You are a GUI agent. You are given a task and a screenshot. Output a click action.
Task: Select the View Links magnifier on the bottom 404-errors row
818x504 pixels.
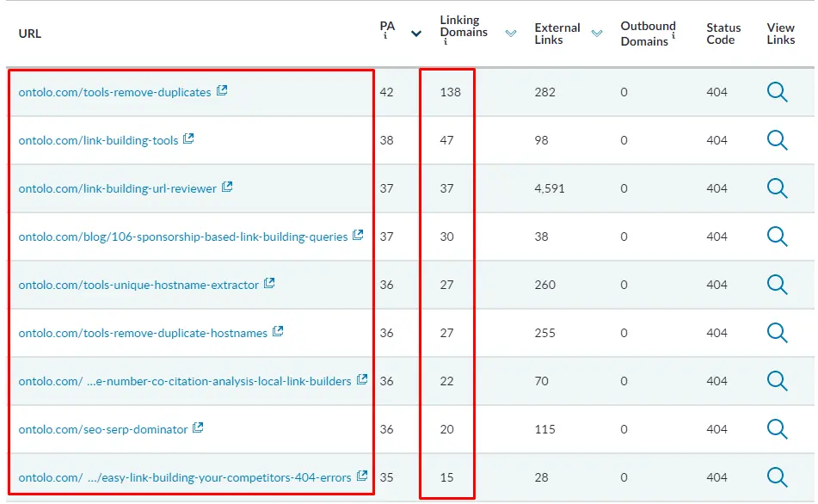778,477
